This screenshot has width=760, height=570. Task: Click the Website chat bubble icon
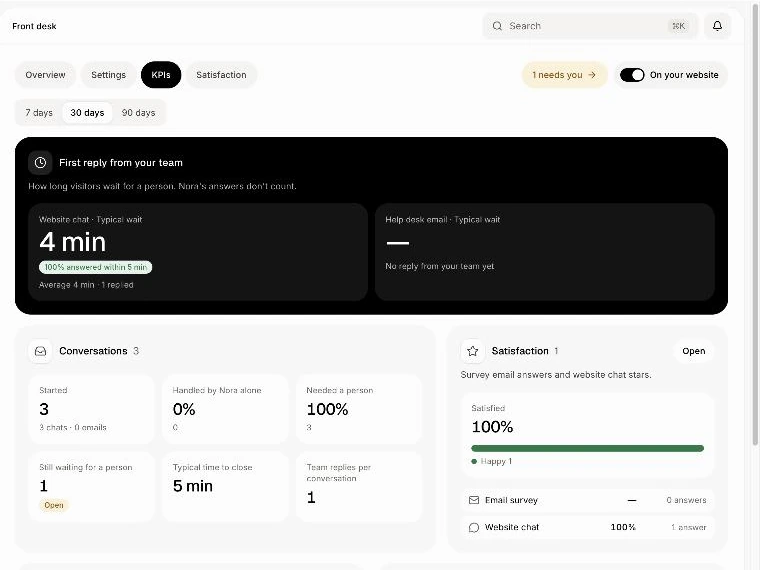(x=474, y=527)
